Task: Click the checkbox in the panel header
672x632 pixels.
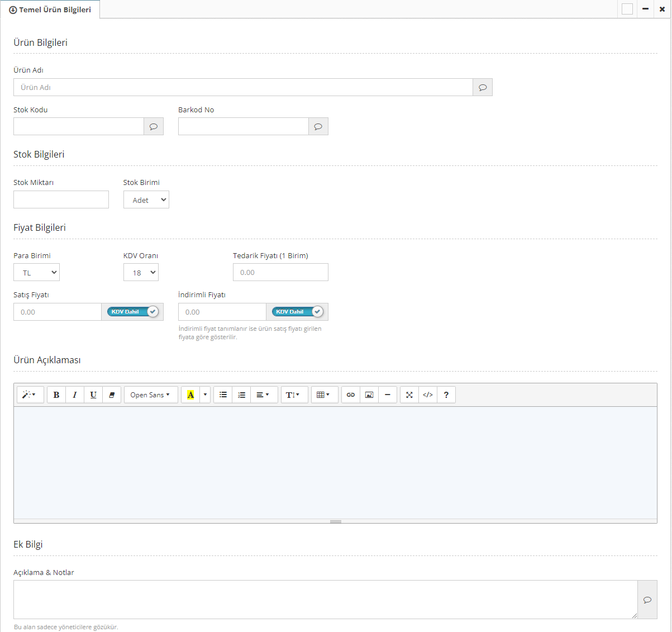Action: point(627,9)
